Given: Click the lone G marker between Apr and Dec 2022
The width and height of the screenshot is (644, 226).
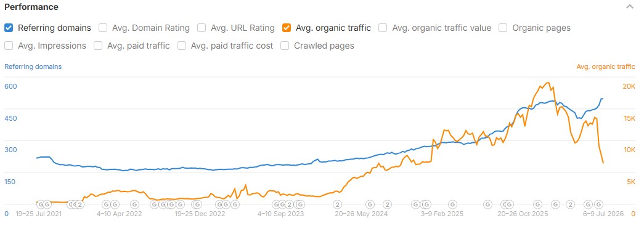Looking at the screenshot, I should point(135,204).
